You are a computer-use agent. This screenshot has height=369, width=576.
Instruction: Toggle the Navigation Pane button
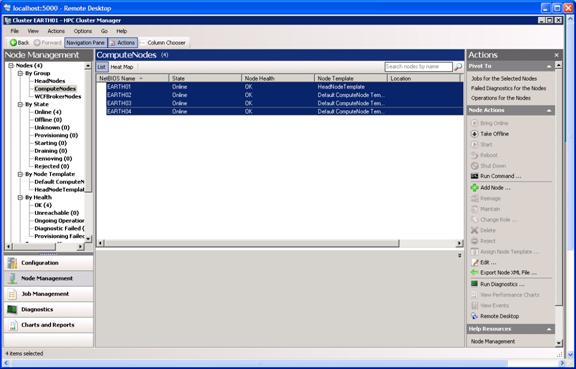coord(86,43)
